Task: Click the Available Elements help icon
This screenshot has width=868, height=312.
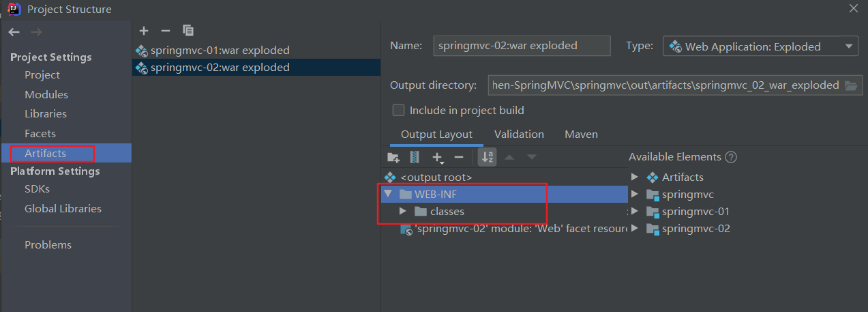Action: 731,157
